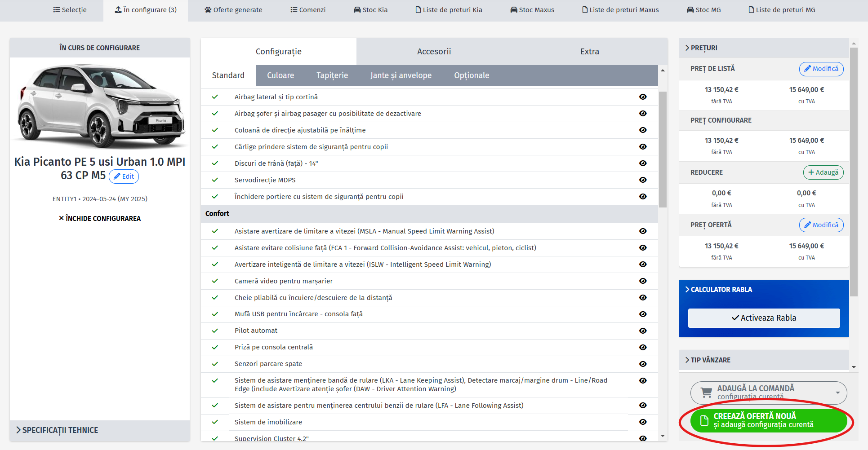Toggle eye icon for Sistem de imobilizare
The width and height of the screenshot is (868, 450).
click(x=643, y=422)
